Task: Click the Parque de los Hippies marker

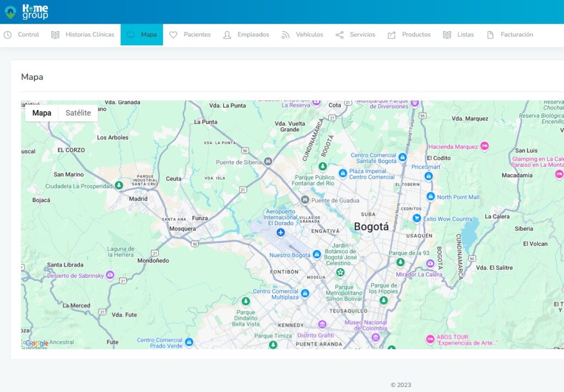Action: pyautogui.click(x=383, y=300)
